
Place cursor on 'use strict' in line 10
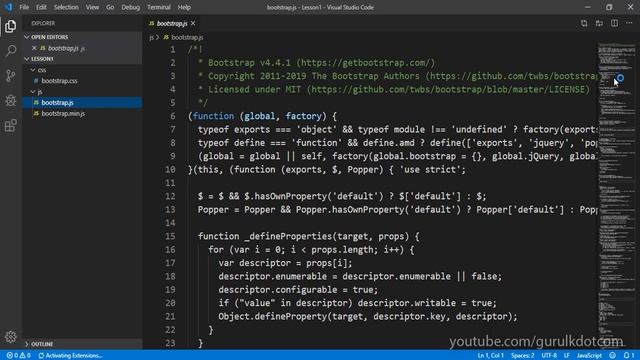tap(430, 169)
